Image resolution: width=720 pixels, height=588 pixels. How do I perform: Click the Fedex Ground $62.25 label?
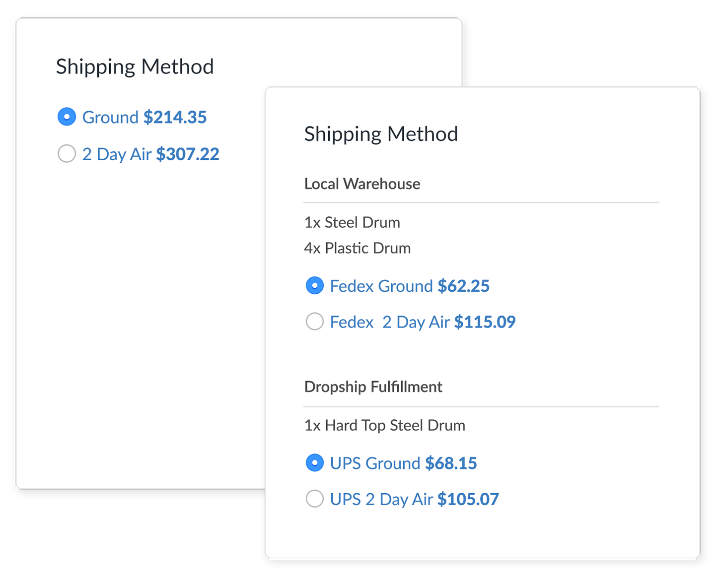click(410, 286)
